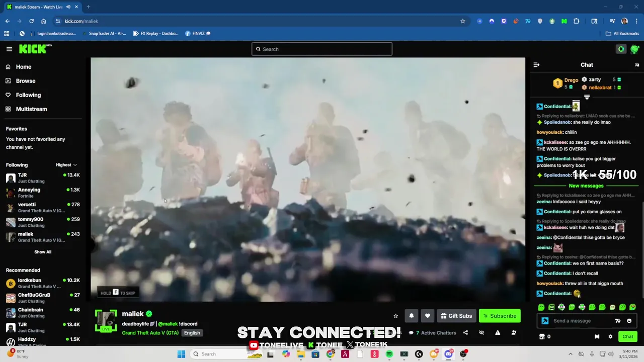Toggle the notification bell for maliek
The width and height of the screenshot is (644, 362).
[411, 316]
